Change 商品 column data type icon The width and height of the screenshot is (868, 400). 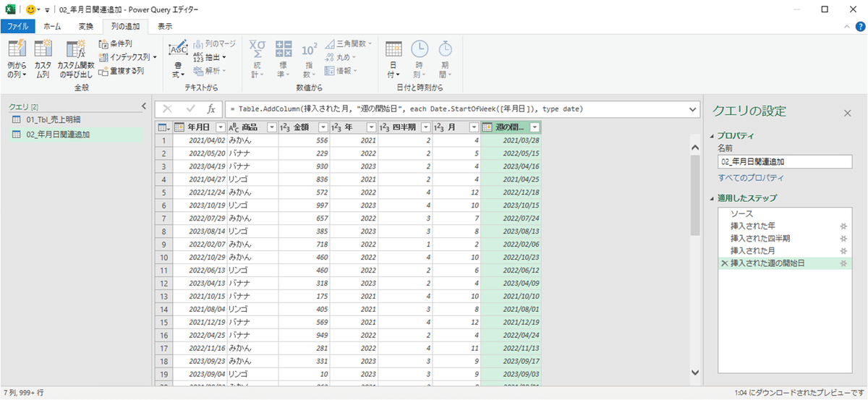tap(233, 127)
